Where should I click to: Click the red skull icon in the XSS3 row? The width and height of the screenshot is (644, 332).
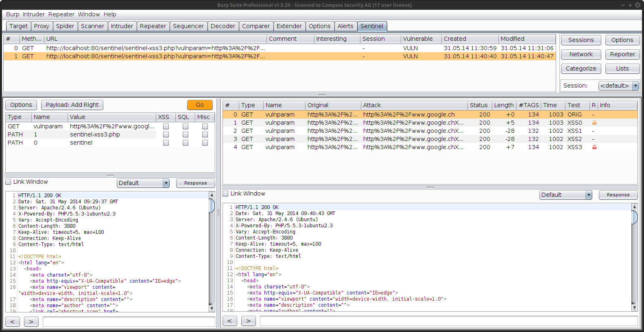[594, 147]
